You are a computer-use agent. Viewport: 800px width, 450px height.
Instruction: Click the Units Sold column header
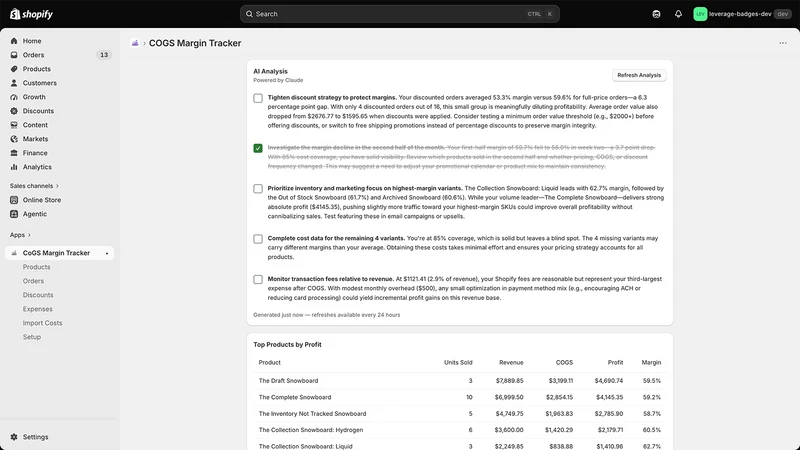(458, 362)
